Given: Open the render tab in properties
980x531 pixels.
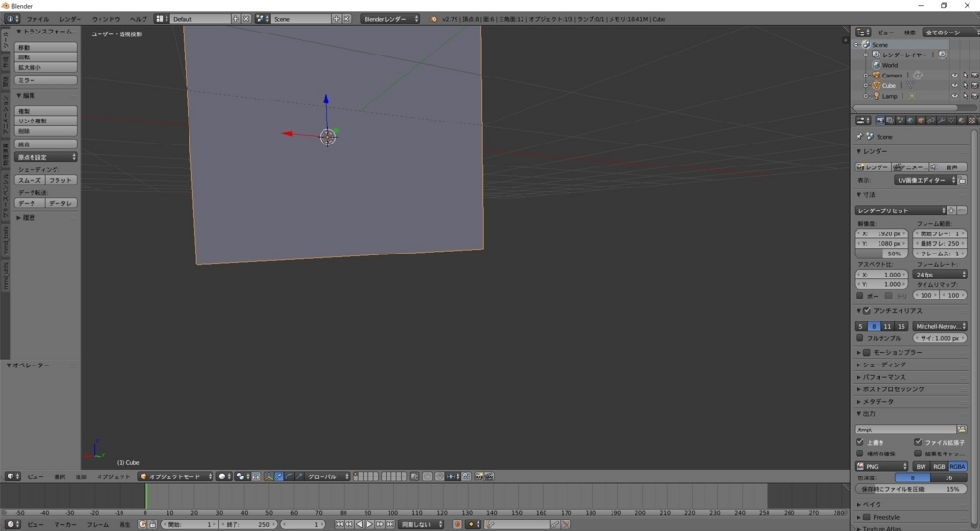Looking at the screenshot, I should tap(880, 121).
